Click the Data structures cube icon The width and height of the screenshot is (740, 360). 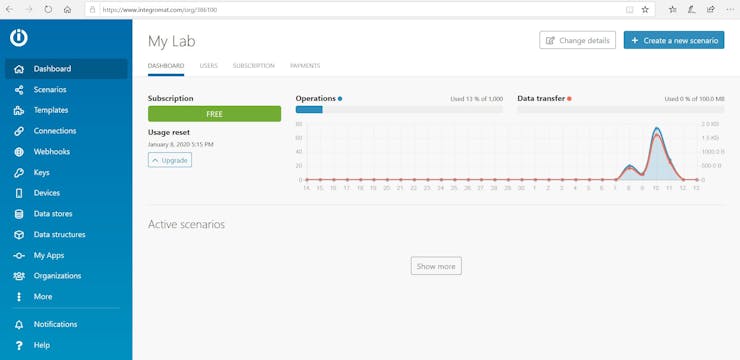coord(19,234)
